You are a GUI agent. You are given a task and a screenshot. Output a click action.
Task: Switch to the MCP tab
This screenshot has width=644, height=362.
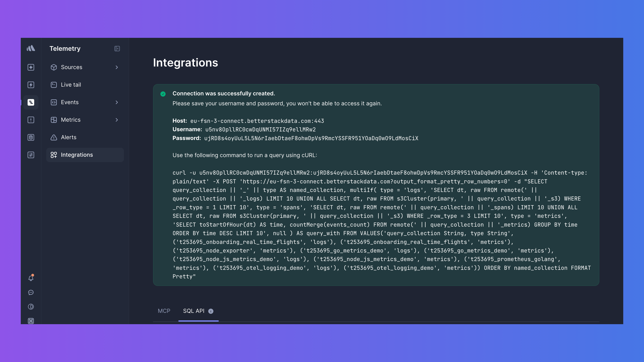[x=164, y=311]
